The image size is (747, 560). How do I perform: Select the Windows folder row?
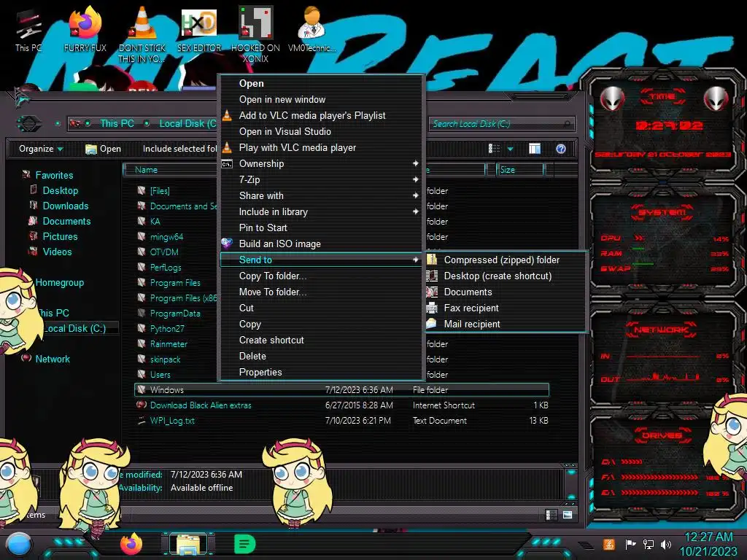(x=341, y=389)
